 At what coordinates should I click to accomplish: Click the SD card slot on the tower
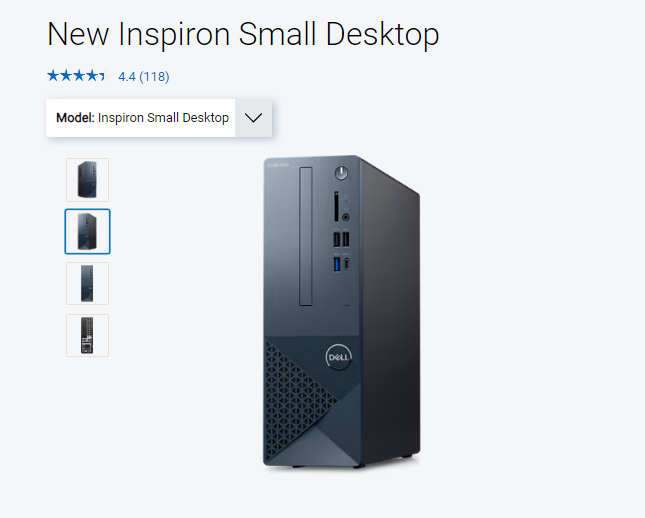336,207
